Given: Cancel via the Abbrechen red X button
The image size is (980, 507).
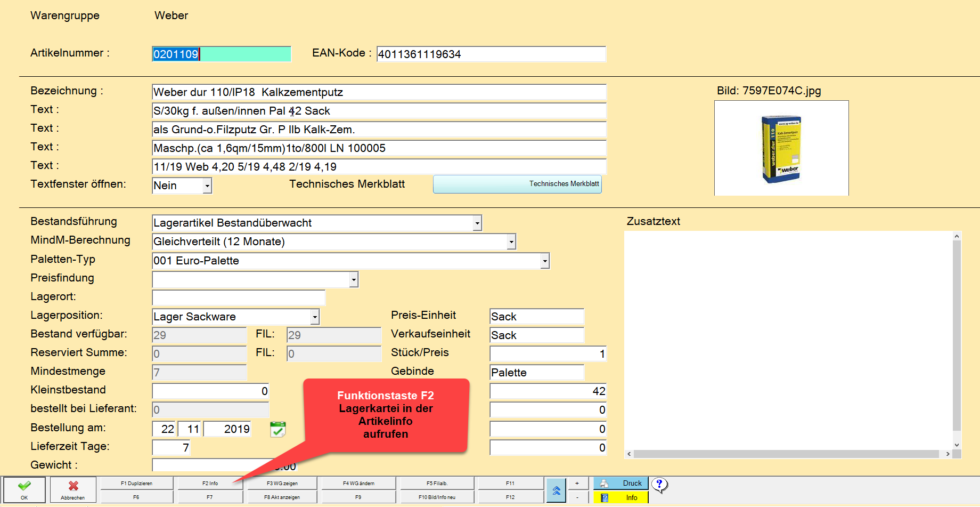Looking at the screenshot, I should (x=73, y=489).
